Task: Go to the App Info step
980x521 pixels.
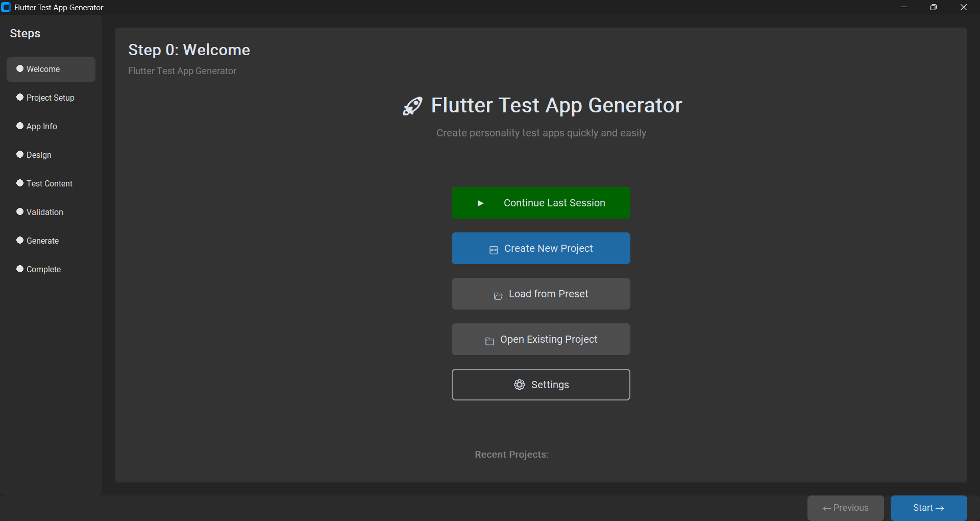Action: 42,126
